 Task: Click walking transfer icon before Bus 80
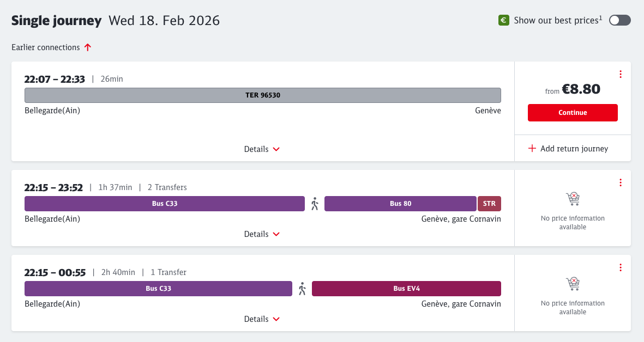[315, 204]
